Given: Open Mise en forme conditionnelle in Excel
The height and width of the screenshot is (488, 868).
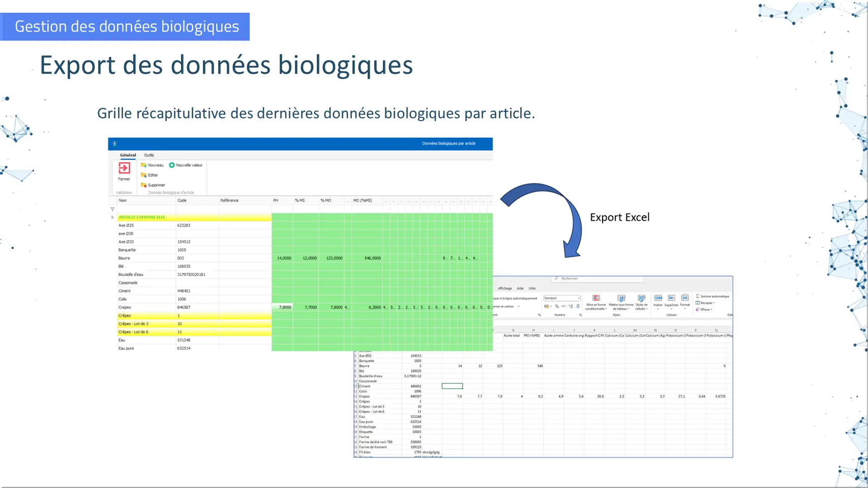Looking at the screenshot, I should [596, 298].
